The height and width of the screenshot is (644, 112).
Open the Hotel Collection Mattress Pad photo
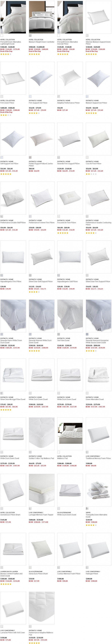70,434
